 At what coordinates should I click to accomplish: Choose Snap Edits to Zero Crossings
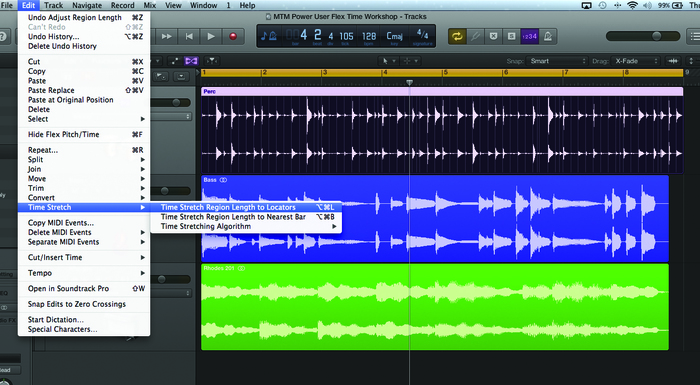pyautogui.click(x=84, y=304)
